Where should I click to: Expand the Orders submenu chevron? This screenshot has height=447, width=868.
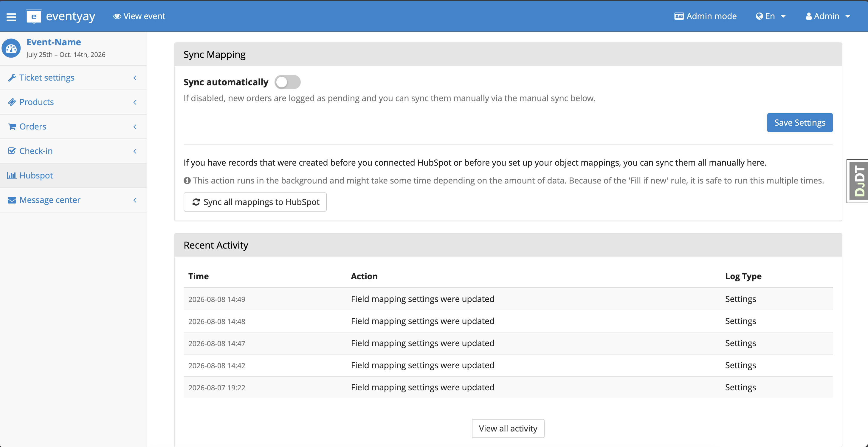tap(135, 127)
